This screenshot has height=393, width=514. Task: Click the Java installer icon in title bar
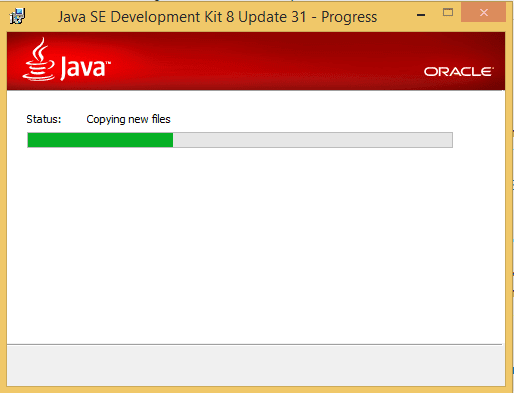pos(17,16)
